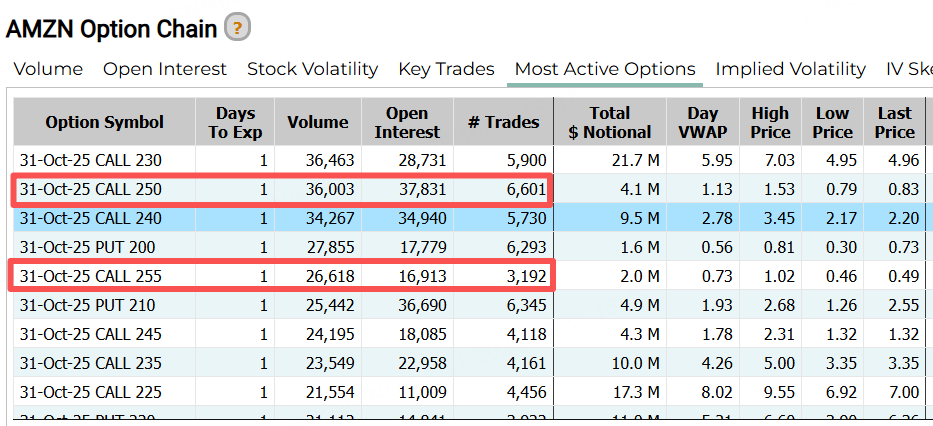Select the 31-Oct-25 CALL 230 row
The height and width of the screenshot is (426, 933).
90,160
